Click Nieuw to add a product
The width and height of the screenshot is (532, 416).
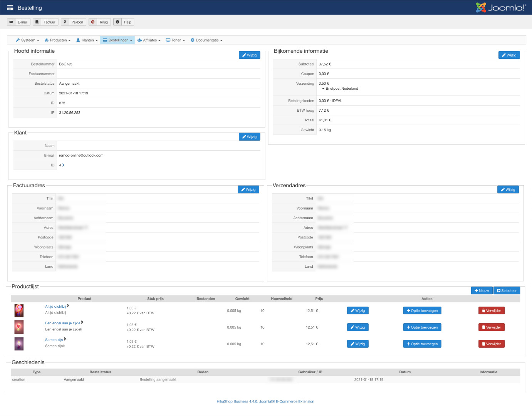click(x=482, y=290)
